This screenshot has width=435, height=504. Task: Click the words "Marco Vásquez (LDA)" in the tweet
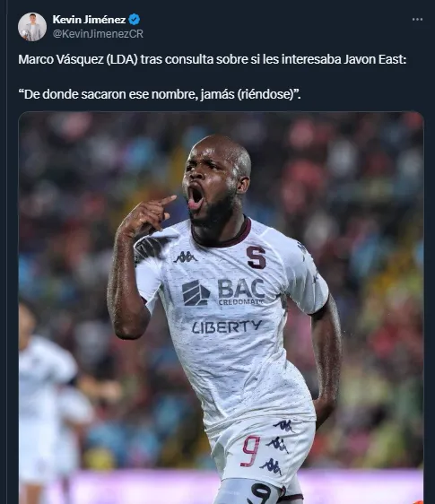(x=78, y=59)
